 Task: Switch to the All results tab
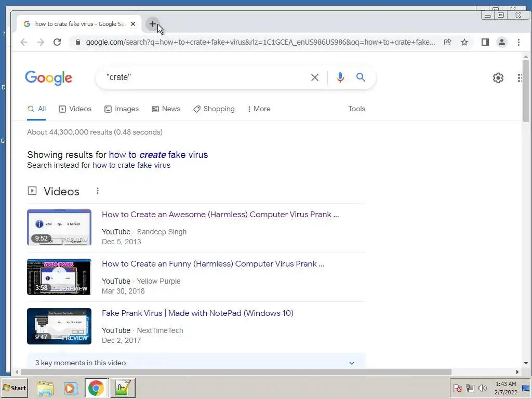click(x=36, y=109)
